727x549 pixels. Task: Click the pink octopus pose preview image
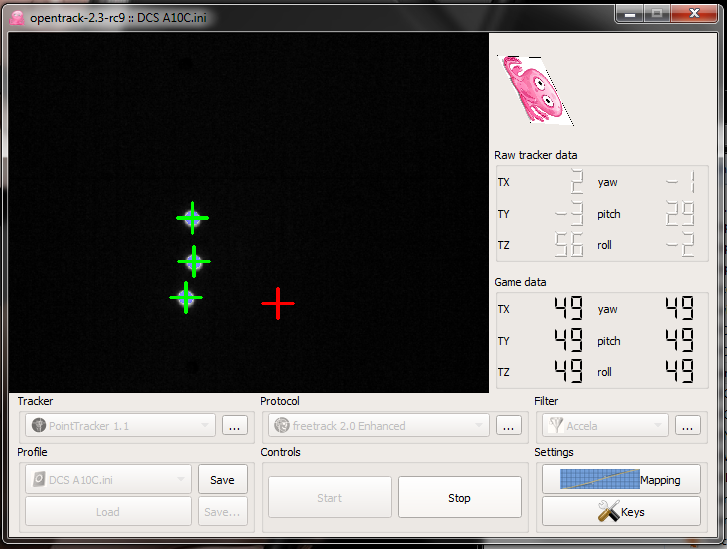535,90
